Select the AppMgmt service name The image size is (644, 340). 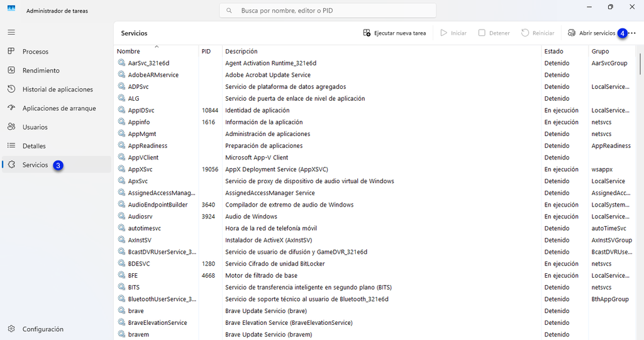[142, 134]
